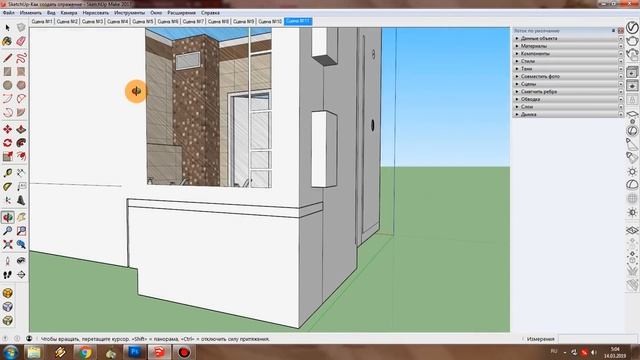Click the Windows Start button
This screenshot has height=360, width=640.
click(x=10, y=352)
